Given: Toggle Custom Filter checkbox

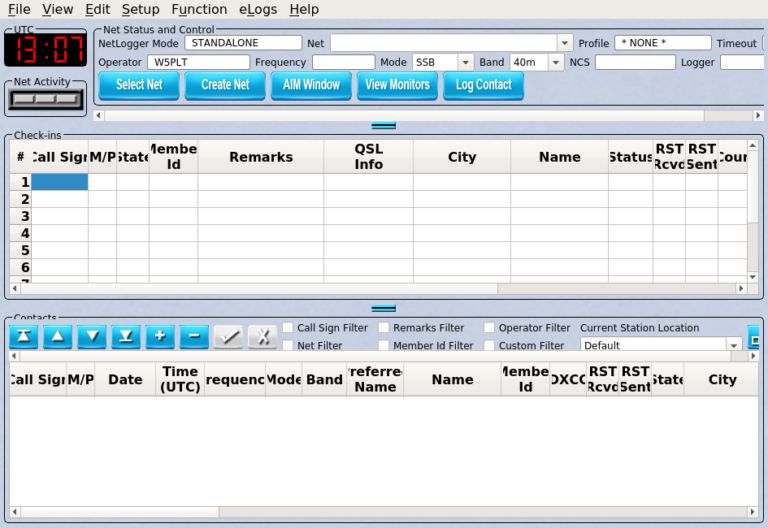Looking at the screenshot, I should (489, 345).
